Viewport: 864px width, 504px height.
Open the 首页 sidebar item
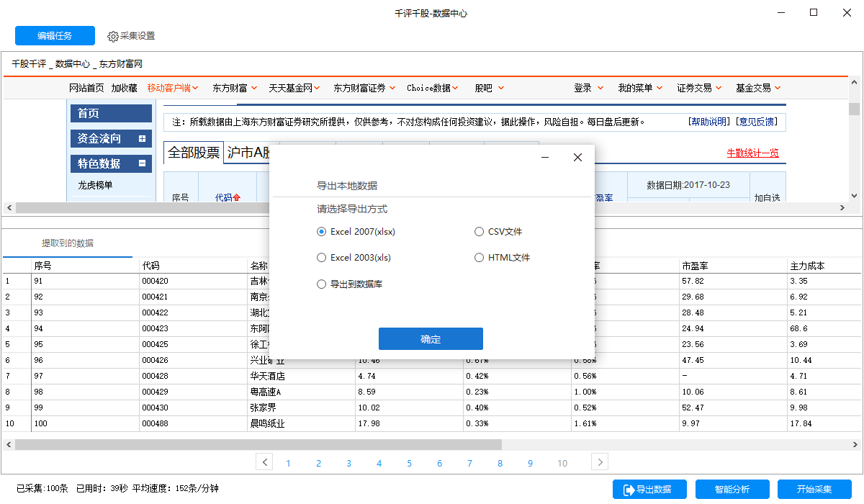pyautogui.click(x=111, y=113)
